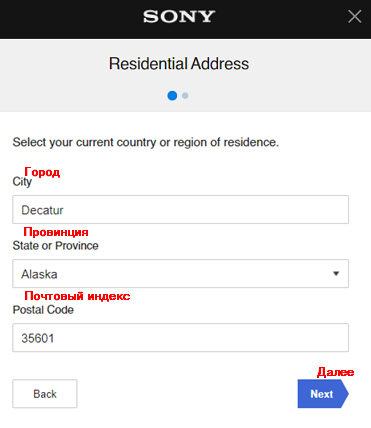Select the first blue step indicator dot

[x=172, y=96]
